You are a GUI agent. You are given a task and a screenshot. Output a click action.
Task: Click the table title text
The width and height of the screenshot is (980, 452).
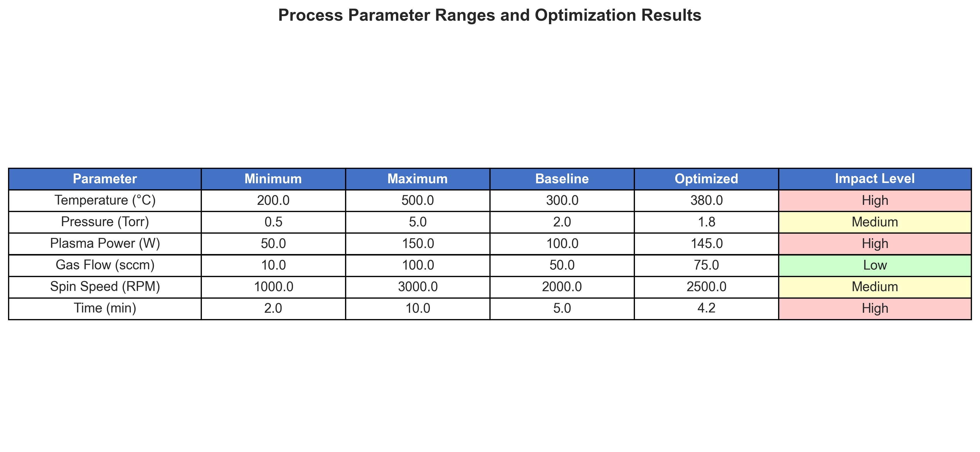click(490, 16)
